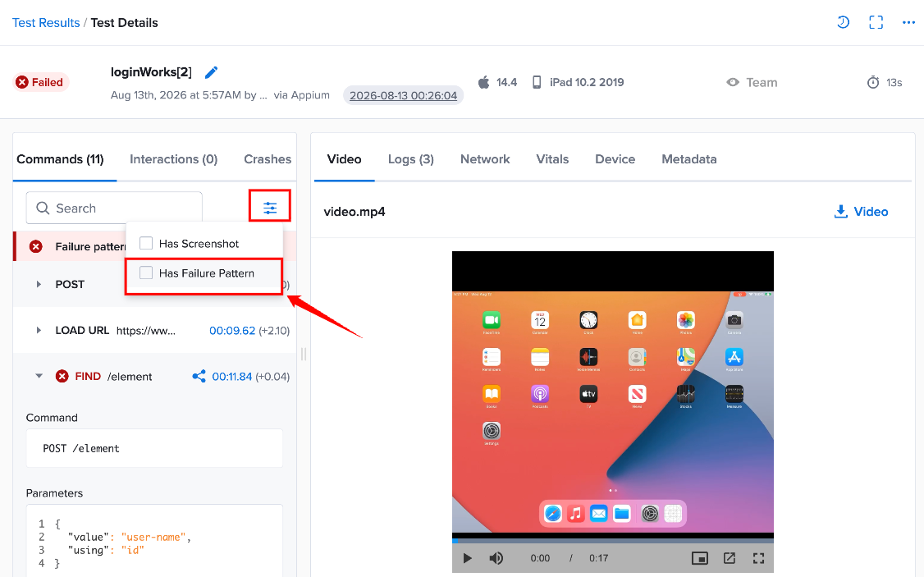
Task: Download the video via Video link
Action: point(871,212)
